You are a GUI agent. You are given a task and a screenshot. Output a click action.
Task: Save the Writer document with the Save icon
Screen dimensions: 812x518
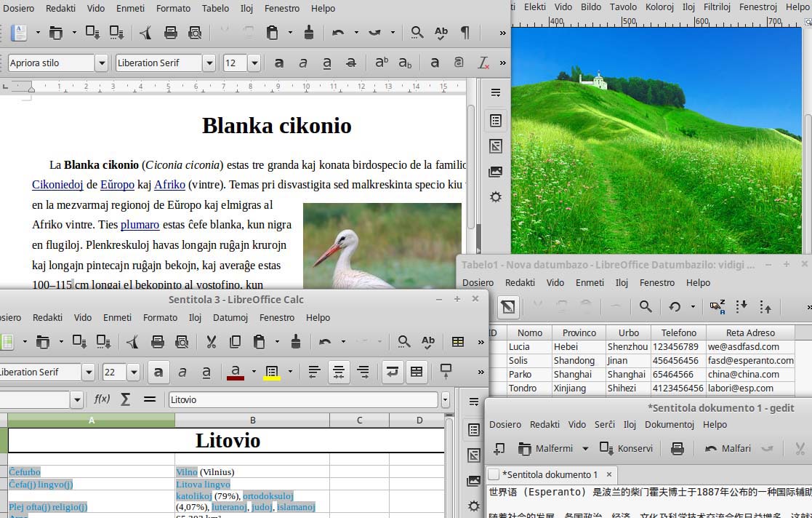click(93, 33)
